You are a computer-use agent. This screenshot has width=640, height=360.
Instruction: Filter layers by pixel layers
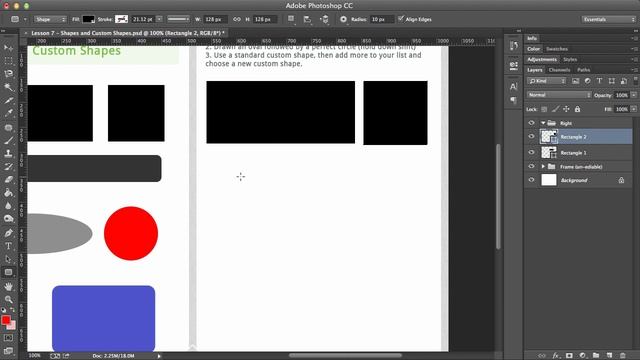pos(576,81)
